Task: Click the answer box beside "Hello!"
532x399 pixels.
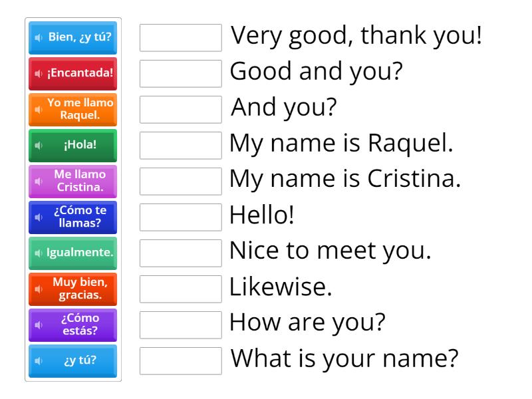Action: click(180, 217)
